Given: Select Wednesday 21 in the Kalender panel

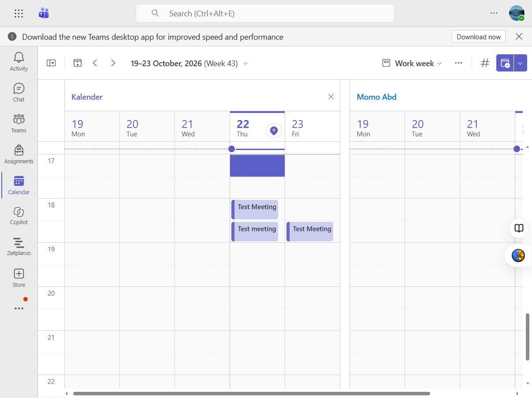Looking at the screenshot, I should click(x=202, y=126).
